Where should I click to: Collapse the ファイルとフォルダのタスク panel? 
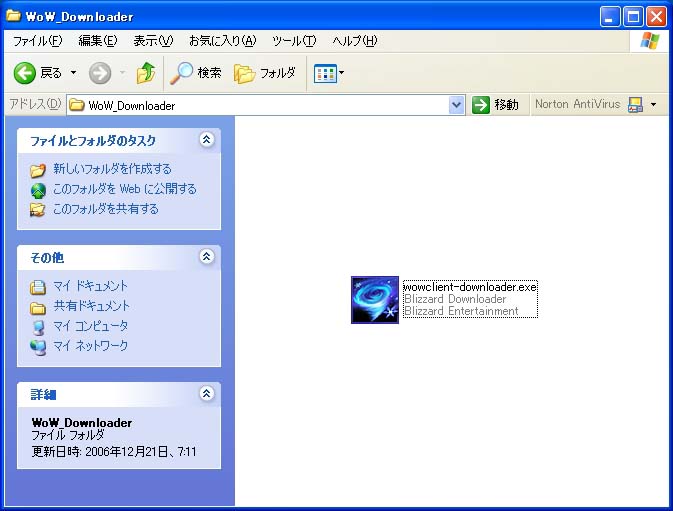click(x=206, y=139)
